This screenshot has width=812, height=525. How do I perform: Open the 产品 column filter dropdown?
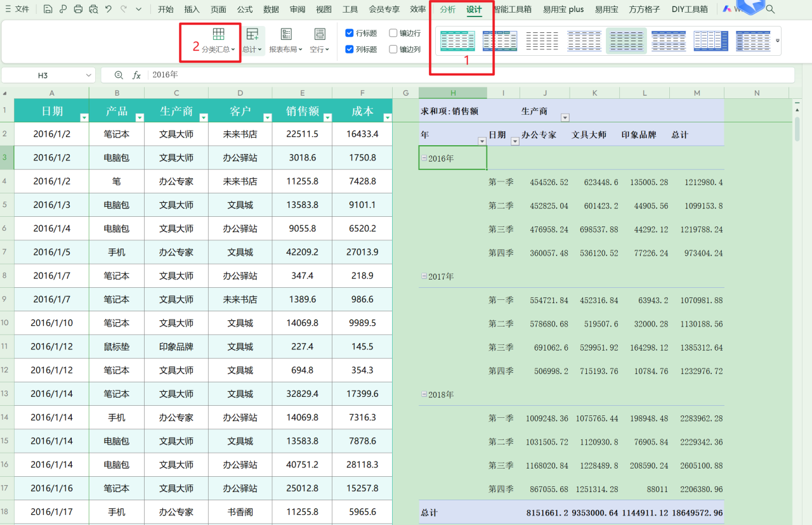click(x=140, y=117)
